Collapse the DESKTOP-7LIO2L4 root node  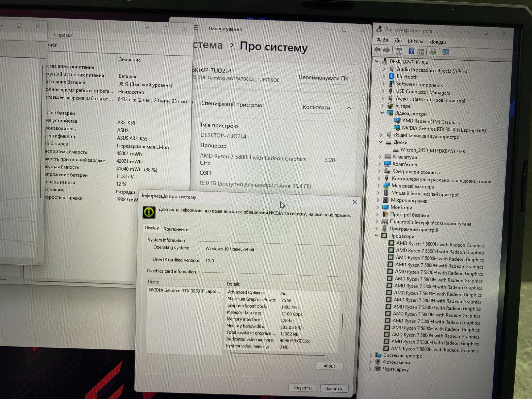tap(377, 61)
